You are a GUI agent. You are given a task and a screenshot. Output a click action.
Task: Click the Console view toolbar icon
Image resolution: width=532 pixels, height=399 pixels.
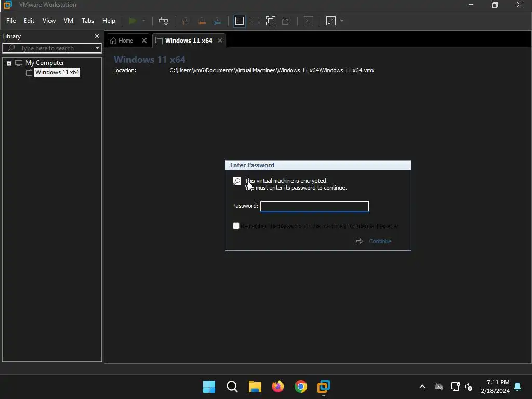point(309,21)
